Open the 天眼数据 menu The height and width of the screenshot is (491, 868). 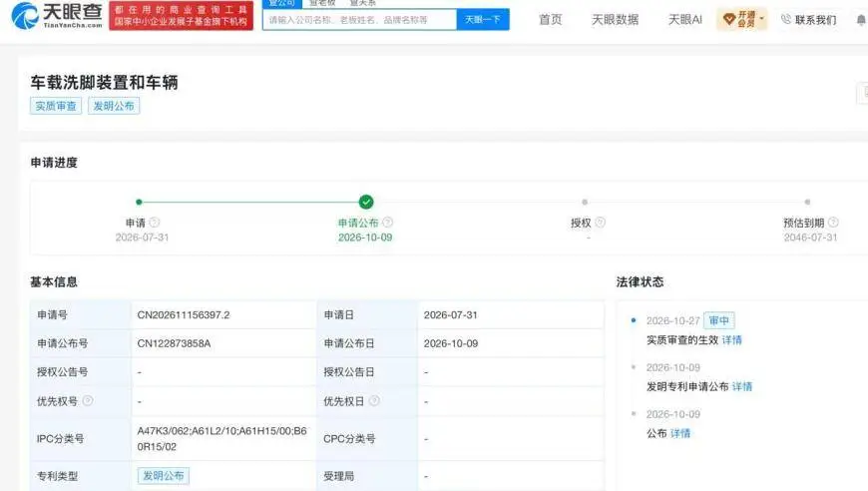click(615, 20)
